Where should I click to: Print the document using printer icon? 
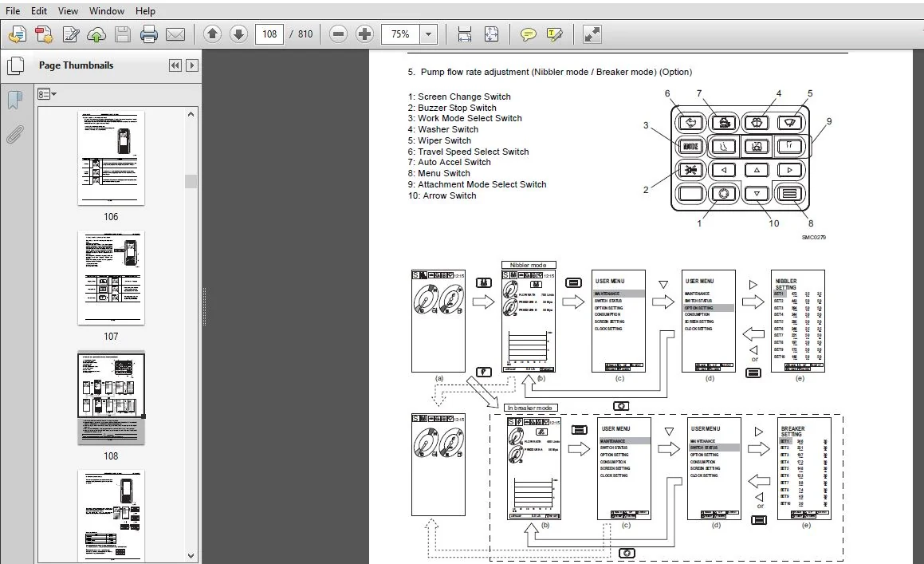point(148,34)
